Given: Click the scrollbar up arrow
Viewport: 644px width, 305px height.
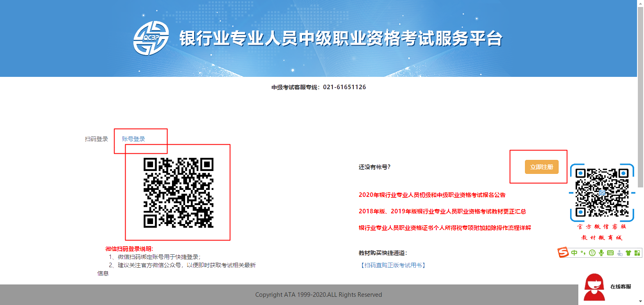Looking at the screenshot, I should (x=640, y=3).
